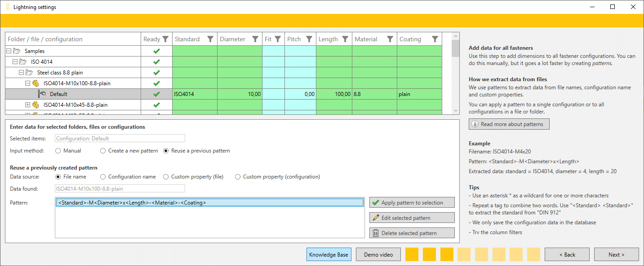Image resolution: width=644 pixels, height=266 pixels.
Task: Collapse the ISO 4014 folder
Action: coord(15,62)
